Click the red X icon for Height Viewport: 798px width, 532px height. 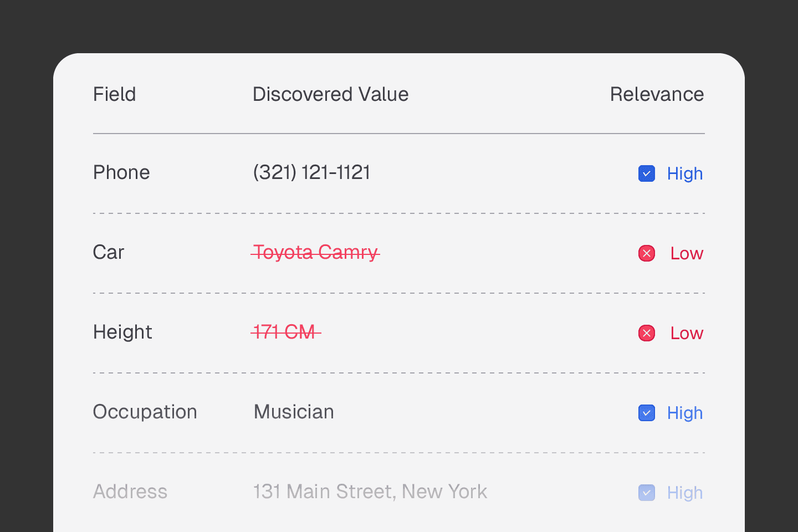[x=646, y=333]
